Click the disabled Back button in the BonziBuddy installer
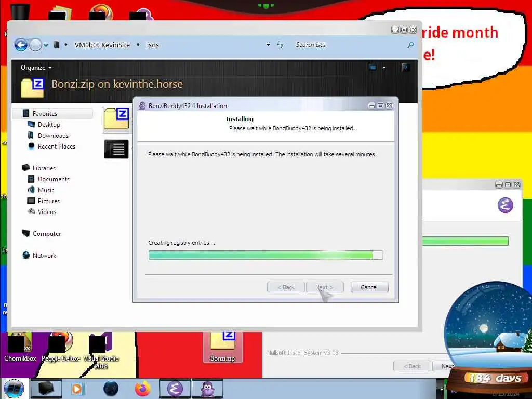 coord(286,287)
